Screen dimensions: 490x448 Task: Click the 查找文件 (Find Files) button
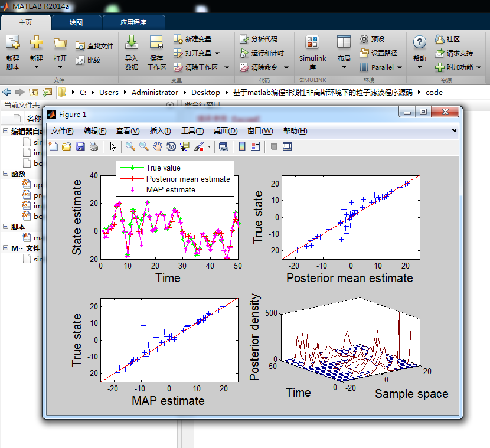coord(94,46)
